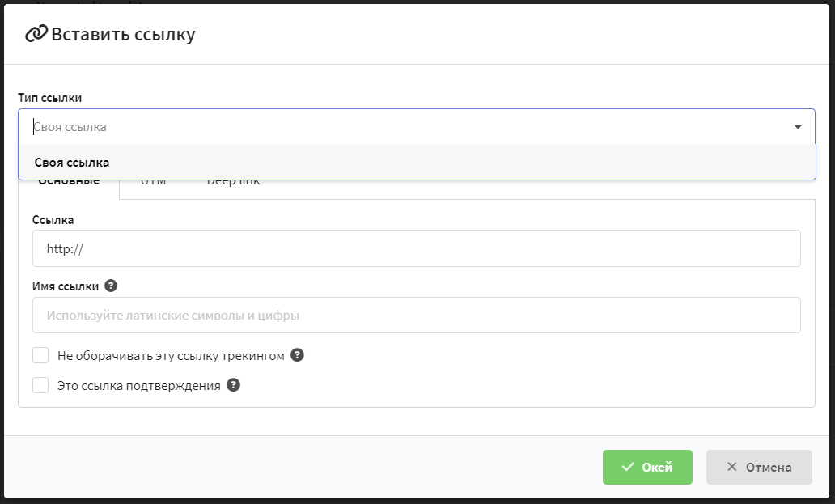Image resolution: width=835 pixels, height=504 pixels.
Task: Click the Имя ссылки text field
Action: tap(416, 316)
